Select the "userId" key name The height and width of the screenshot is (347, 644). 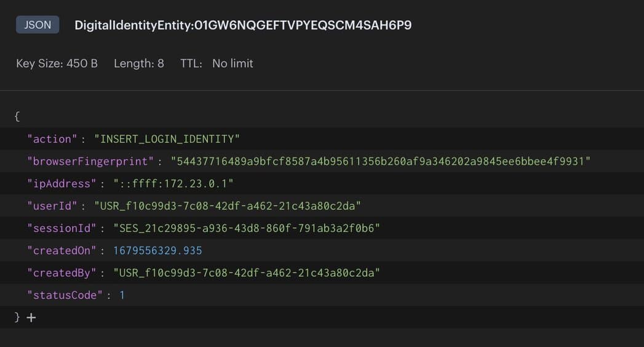click(52, 205)
